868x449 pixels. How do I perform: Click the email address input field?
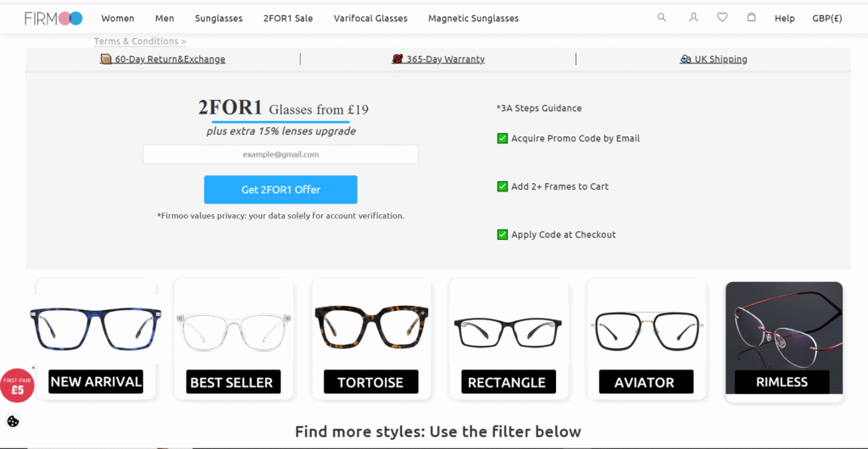281,154
